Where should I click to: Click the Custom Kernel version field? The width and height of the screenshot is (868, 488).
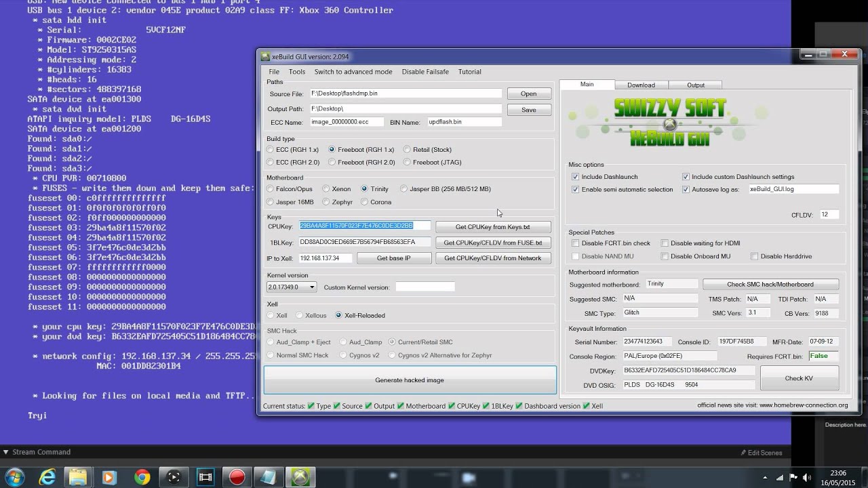pyautogui.click(x=425, y=287)
